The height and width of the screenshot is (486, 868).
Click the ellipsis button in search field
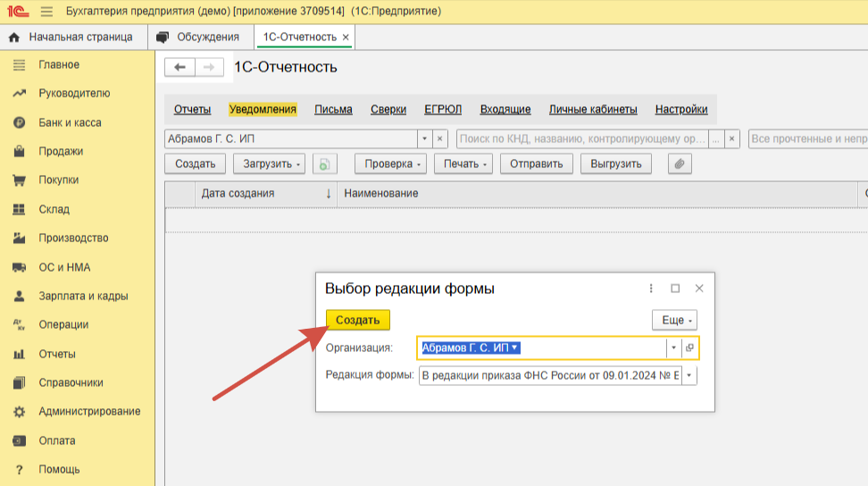pyautogui.click(x=716, y=139)
